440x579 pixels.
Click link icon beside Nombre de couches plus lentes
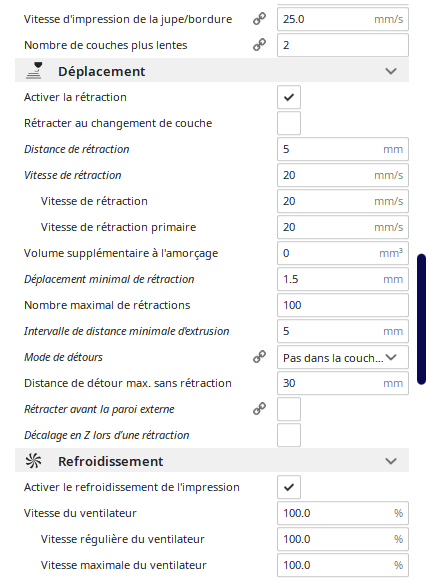tap(259, 45)
